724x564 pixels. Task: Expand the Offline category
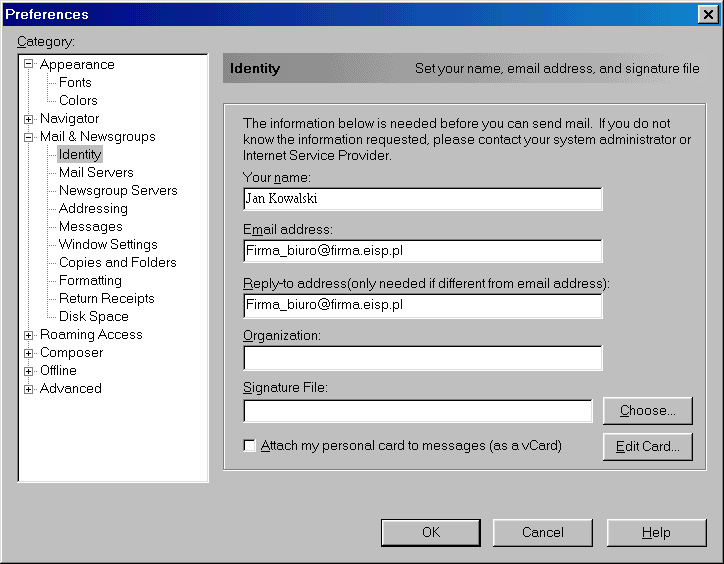29,371
